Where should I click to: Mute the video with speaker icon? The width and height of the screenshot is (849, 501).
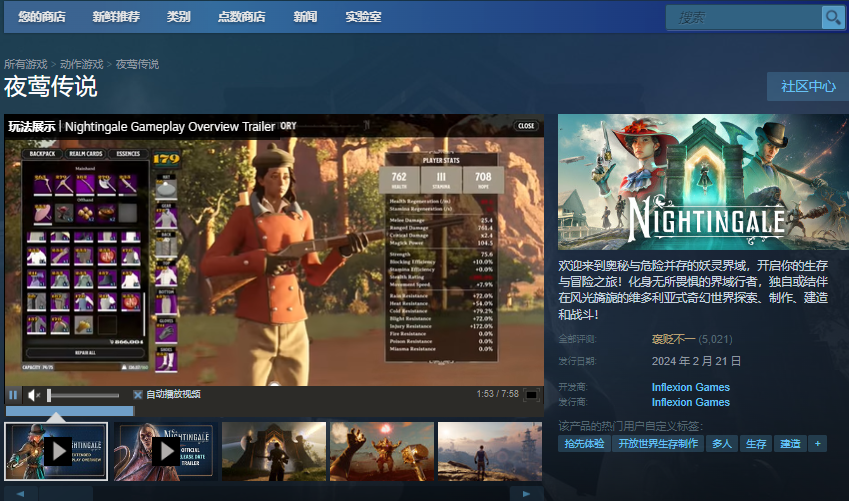tap(34, 395)
